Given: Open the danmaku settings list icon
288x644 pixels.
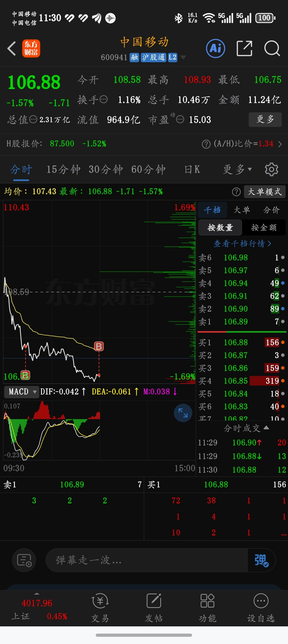Looking at the screenshot, I should click(x=24, y=560).
